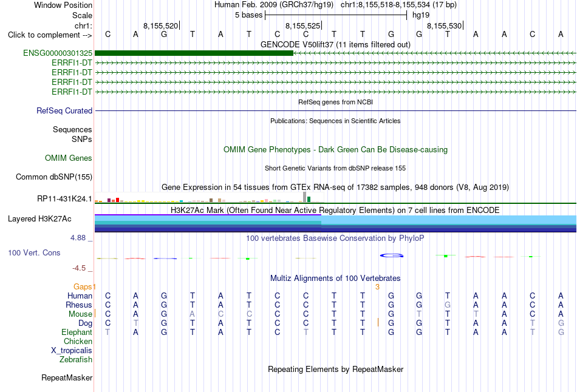The width and height of the screenshot is (577, 392).
Task: Select the Common dbSNP(155) track label
Action: coord(53,177)
